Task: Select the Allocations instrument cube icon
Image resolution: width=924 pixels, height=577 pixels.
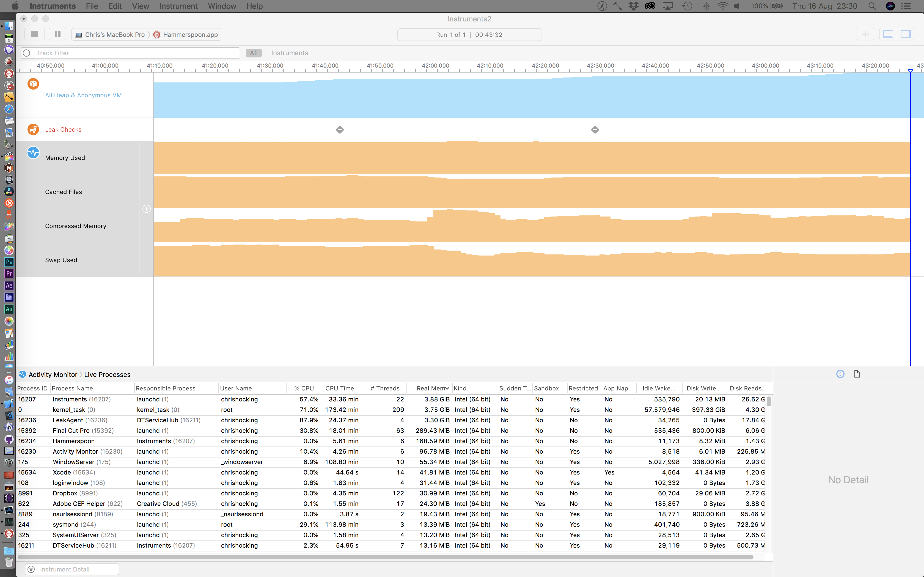Action: point(33,84)
